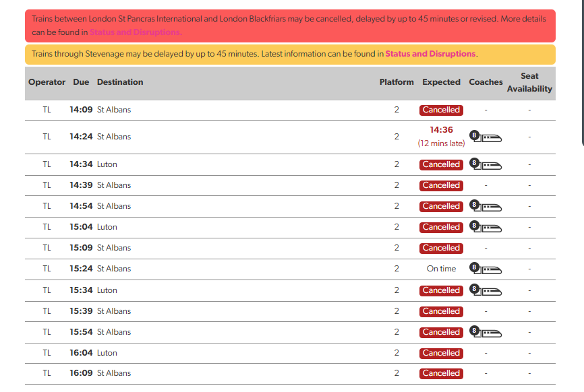The width and height of the screenshot is (584, 392).
Task: Click the 14:09 due time
Action: tap(81, 110)
